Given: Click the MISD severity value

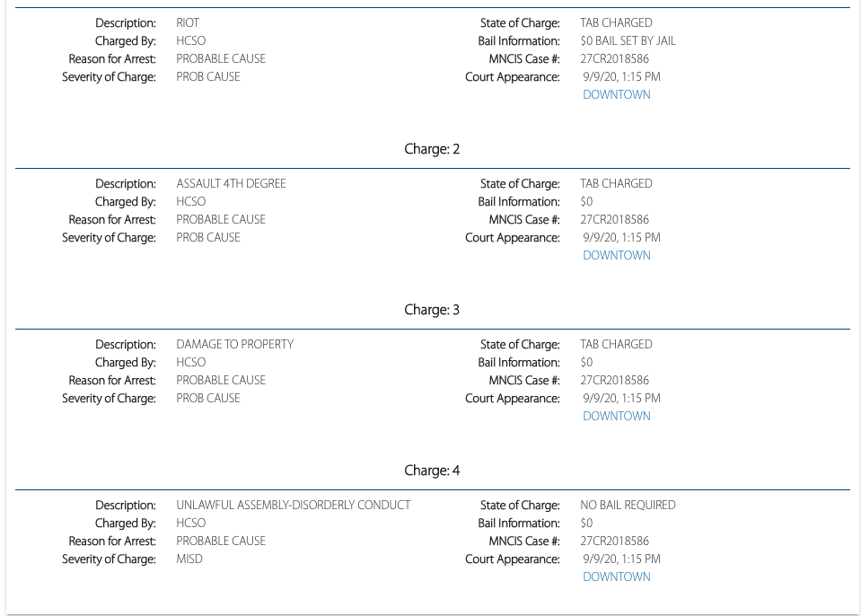Looking at the screenshot, I should [x=189, y=559].
